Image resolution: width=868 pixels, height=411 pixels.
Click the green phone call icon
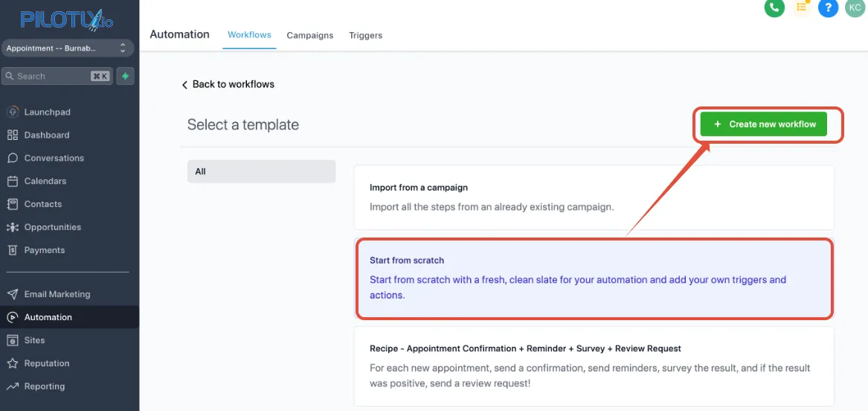[774, 7]
